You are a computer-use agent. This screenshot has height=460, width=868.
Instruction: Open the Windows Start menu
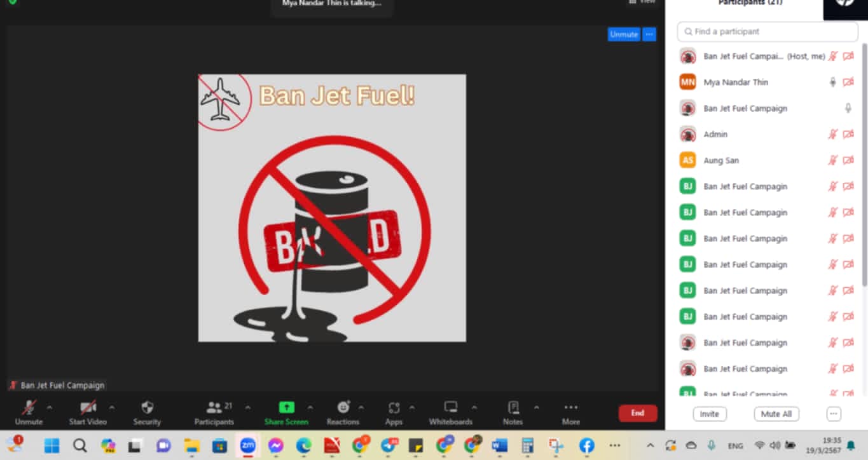pyautogui.click(x=52, y=445)
